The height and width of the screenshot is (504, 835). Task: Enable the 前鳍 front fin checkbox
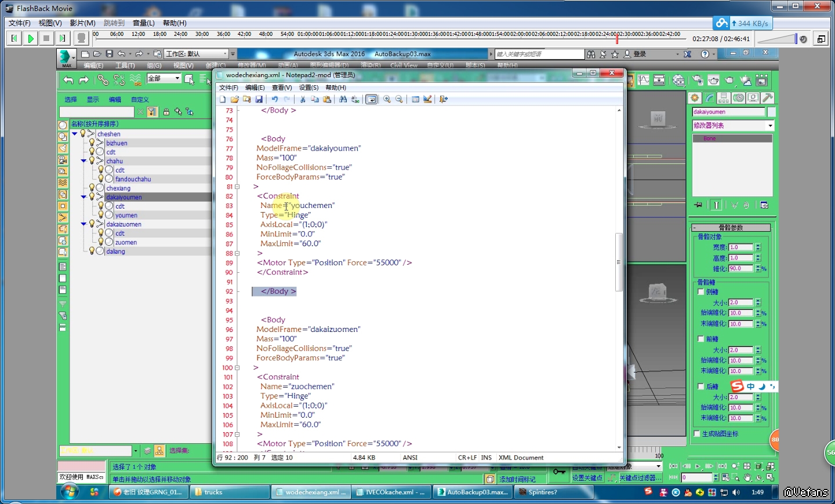701,339
